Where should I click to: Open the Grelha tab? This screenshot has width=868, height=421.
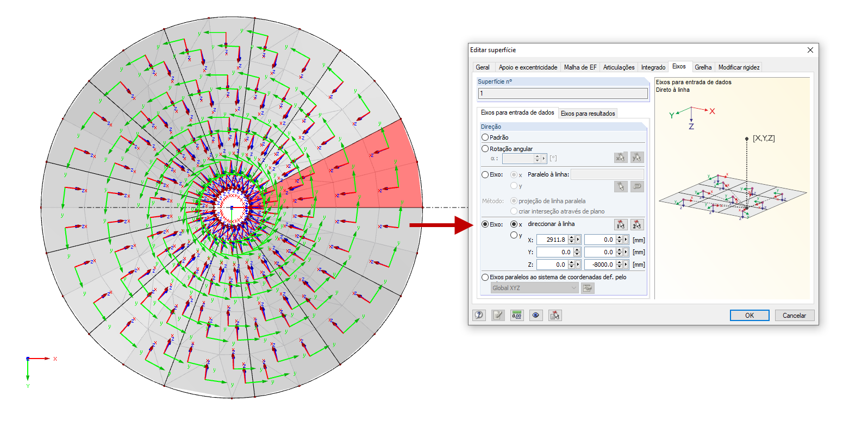pyautogui.click(x=703, y=67)
